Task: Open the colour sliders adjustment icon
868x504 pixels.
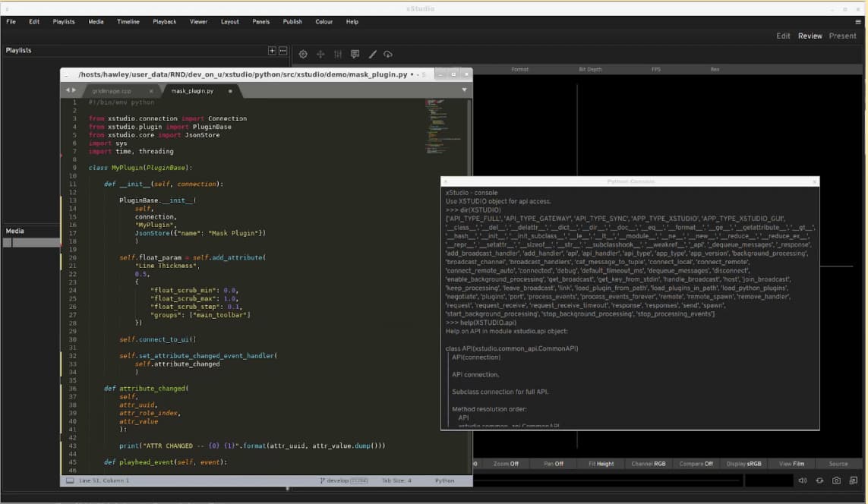Action: click(x=336, y=54)
